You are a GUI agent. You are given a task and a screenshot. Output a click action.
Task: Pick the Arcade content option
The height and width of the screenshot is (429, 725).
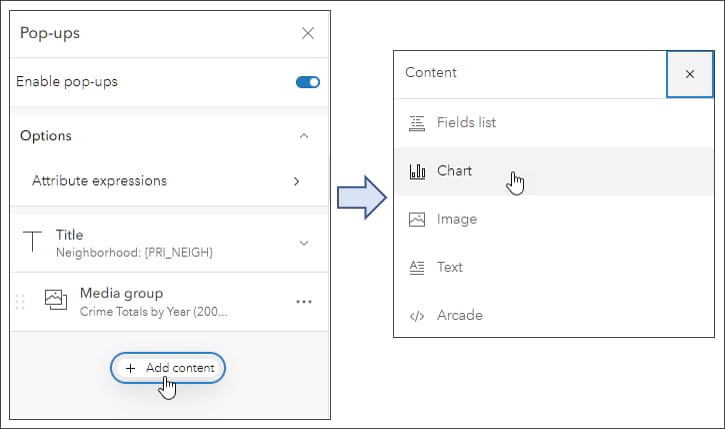pyautogui.click(x=460, y=315)
